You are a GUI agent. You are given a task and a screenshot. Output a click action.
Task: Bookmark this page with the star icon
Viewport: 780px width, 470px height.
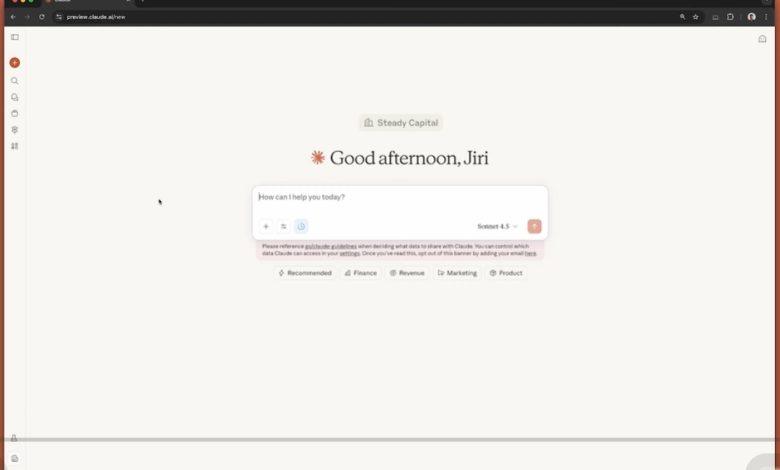[696, 17]
